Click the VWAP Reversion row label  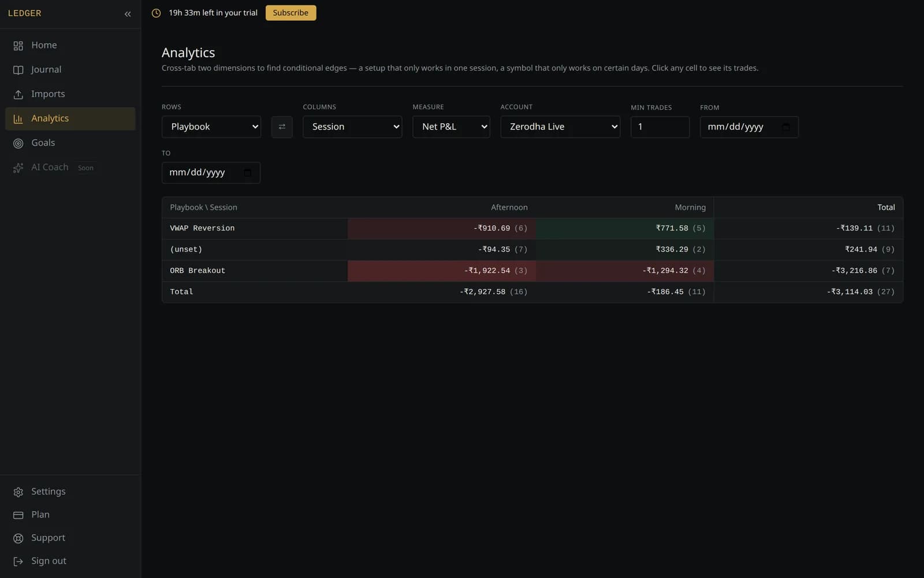tap(202, 228)
